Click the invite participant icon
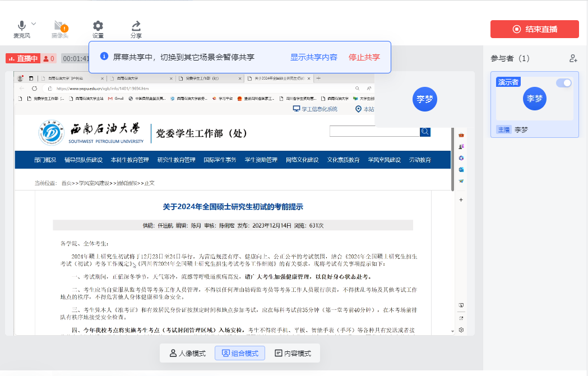 pyautogui.click(x=573, y=58)
